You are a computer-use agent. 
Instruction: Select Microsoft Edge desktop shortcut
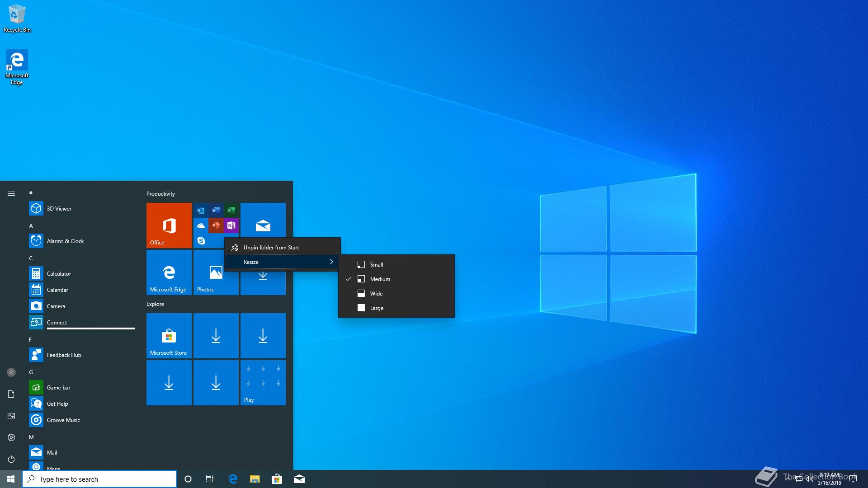click(17, 67)
